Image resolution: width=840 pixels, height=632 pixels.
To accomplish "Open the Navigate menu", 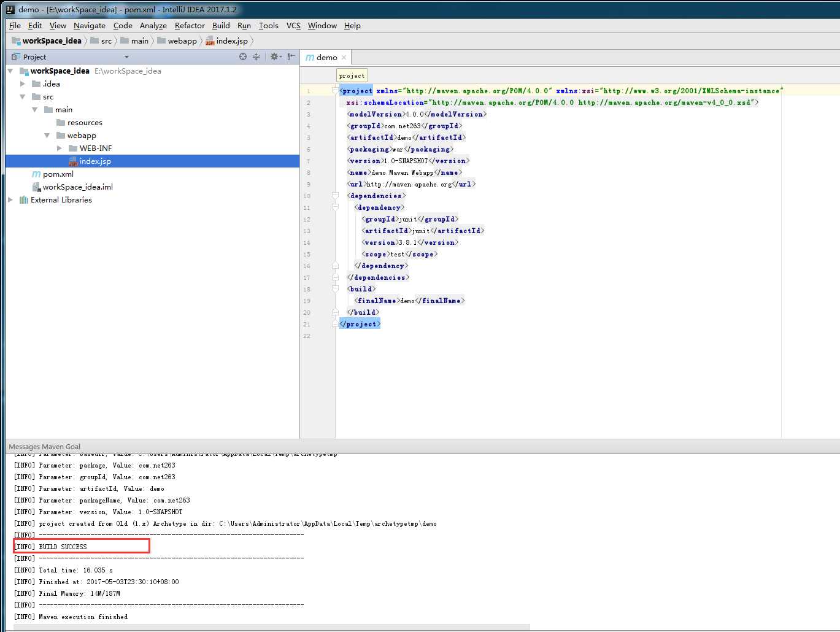I will pos(90,26).
